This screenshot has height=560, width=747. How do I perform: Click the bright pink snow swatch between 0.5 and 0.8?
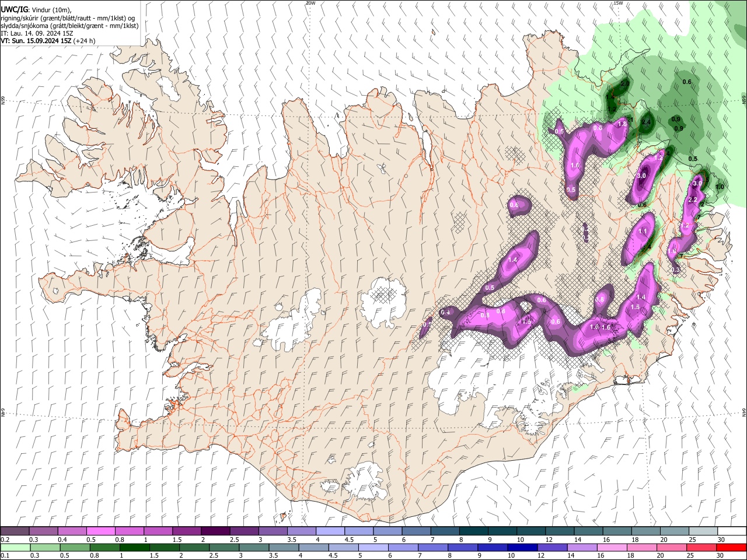point(101,531)
